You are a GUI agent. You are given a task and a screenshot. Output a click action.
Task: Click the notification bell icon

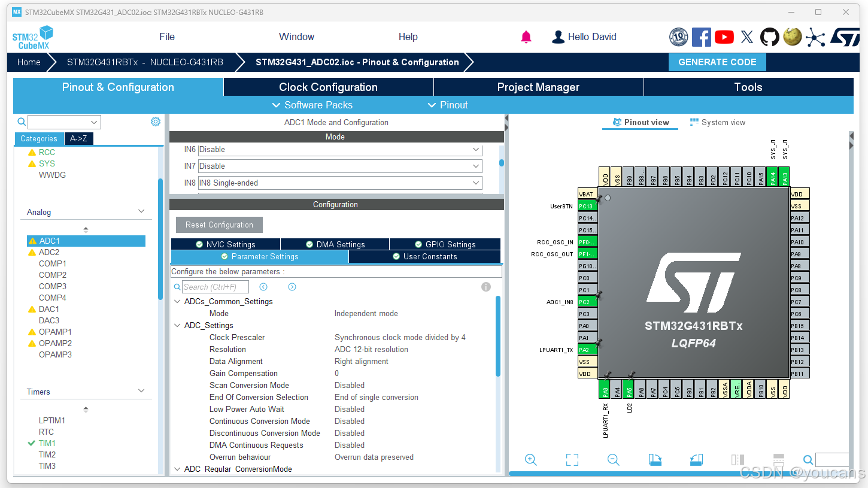click(x=526, y=37)
